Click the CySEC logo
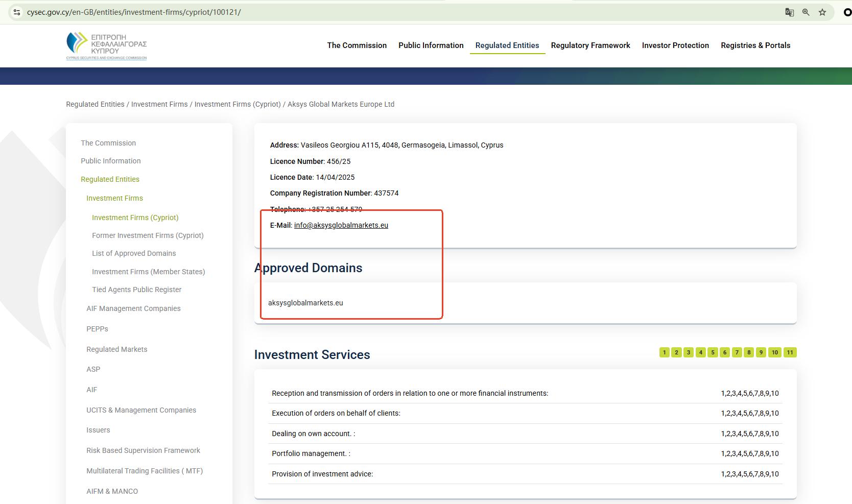 click(x=106, y=45)
